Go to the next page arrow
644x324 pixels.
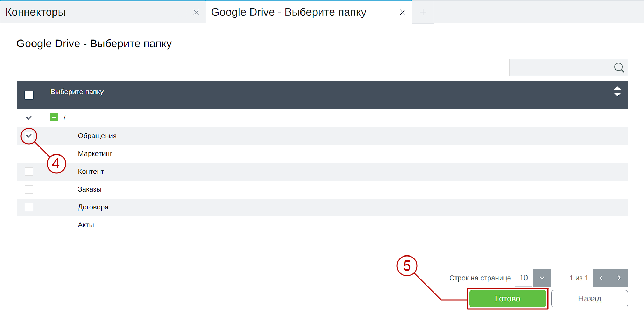click(619, 278)
